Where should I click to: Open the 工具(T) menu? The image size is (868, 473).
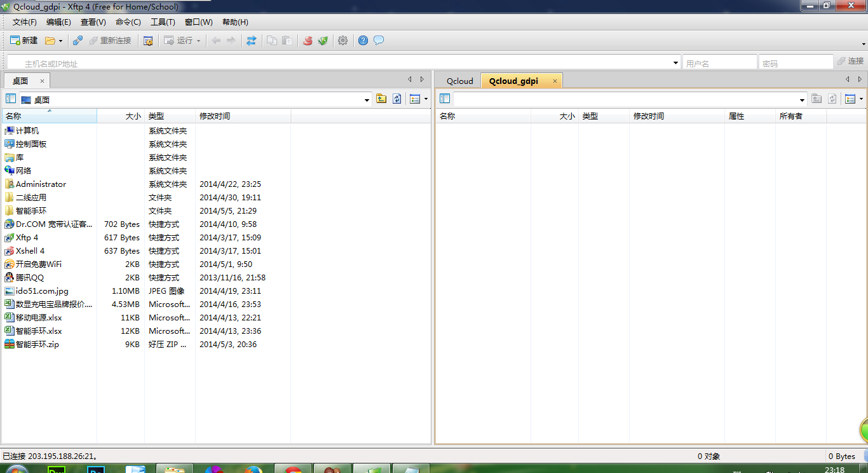point(163,22)
